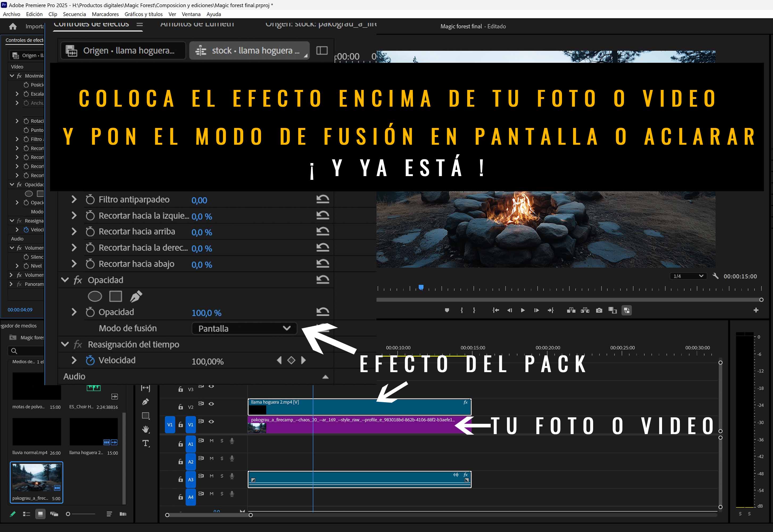
Task: Reset the Filtro antiparpadeo parameter
Action: [x=323, y=199]
